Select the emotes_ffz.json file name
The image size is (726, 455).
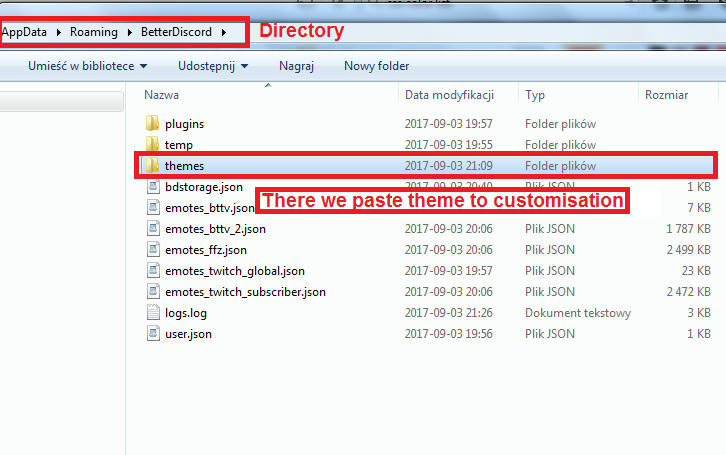[206, 250]
